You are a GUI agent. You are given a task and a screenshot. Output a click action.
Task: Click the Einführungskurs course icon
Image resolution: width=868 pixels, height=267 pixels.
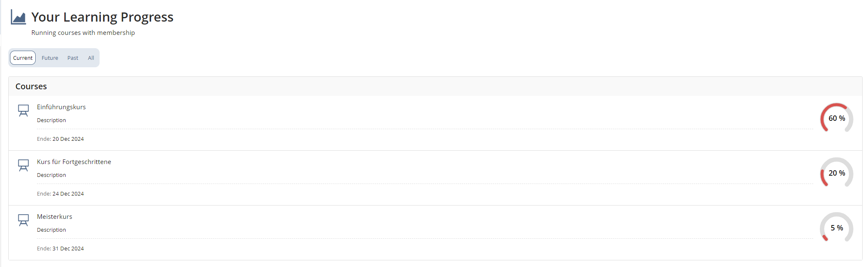pyautogui.click(x=23, y=110)
